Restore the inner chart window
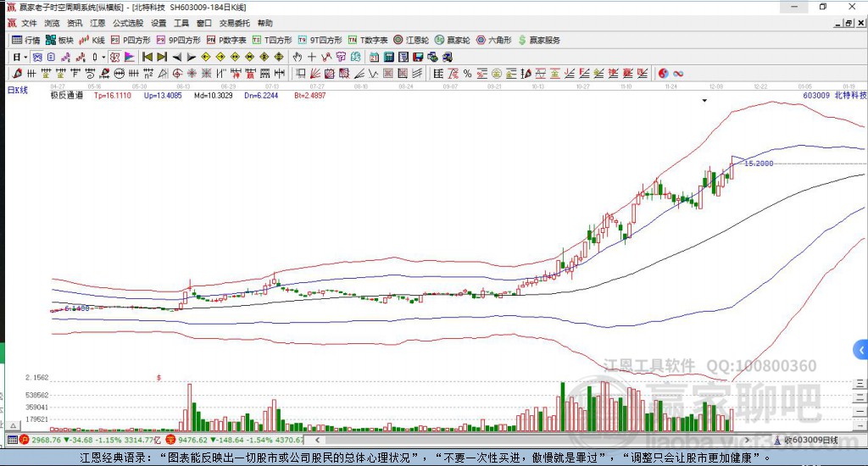Viewport: 868px width, 466px height. pos(849,23)
